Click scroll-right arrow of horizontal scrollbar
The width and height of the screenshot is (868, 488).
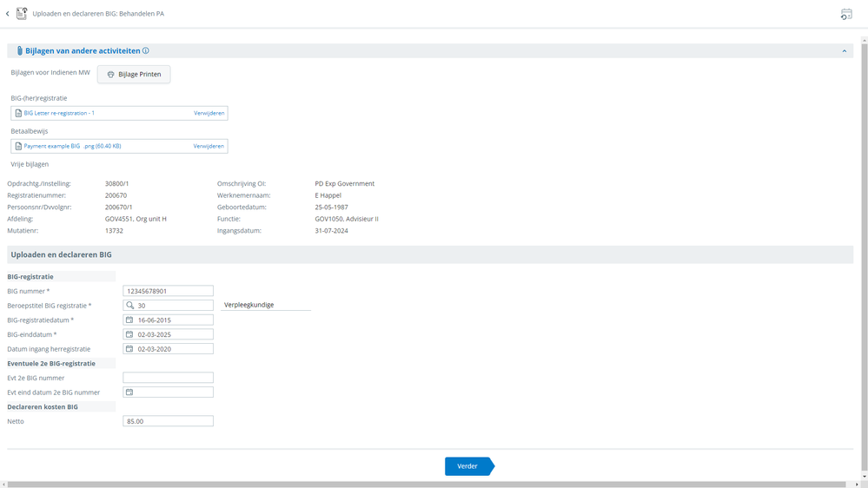[857, 485]
